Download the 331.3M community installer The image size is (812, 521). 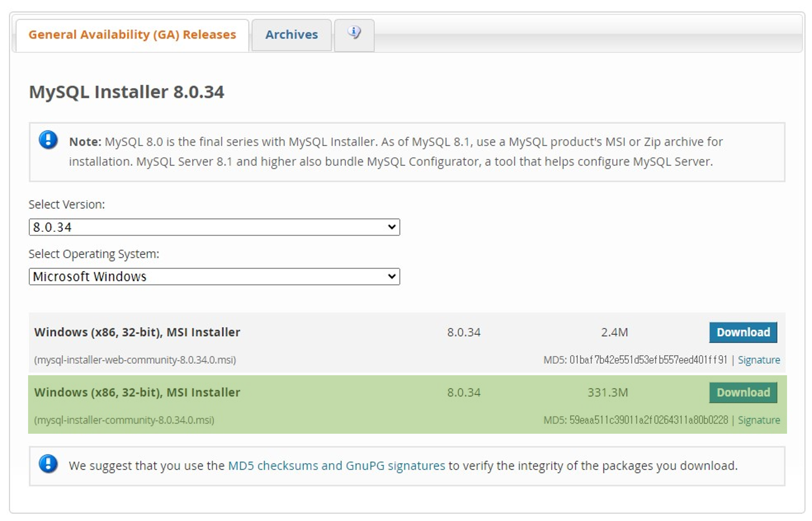point(743,392)
